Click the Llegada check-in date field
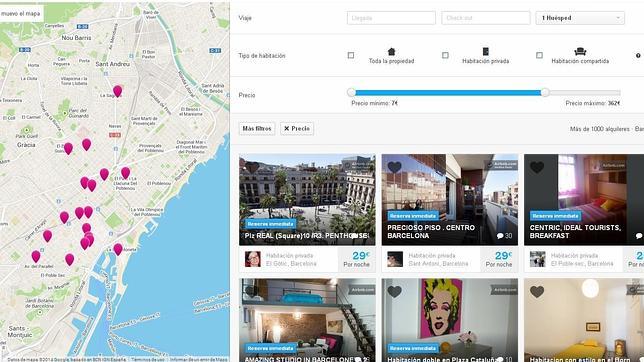644x362 pixels. [391, 18]
